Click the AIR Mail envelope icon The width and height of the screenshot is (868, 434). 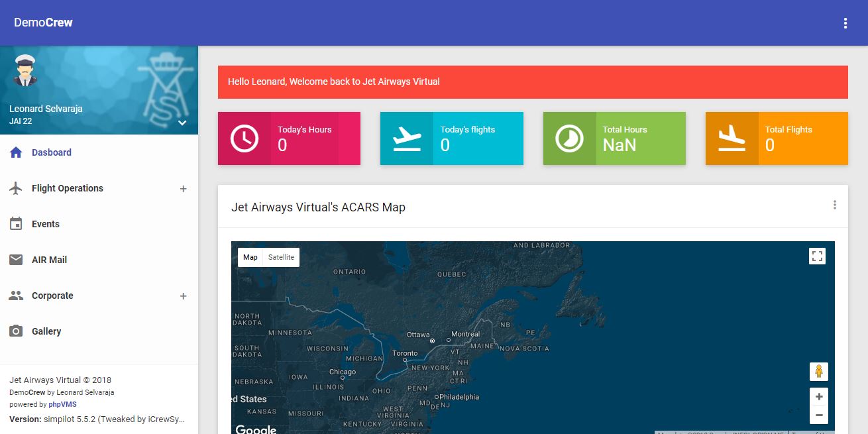pos(16,260)
